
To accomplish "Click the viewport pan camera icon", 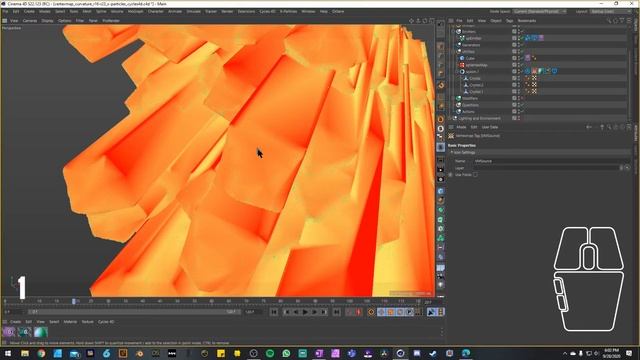I will 411,20.
